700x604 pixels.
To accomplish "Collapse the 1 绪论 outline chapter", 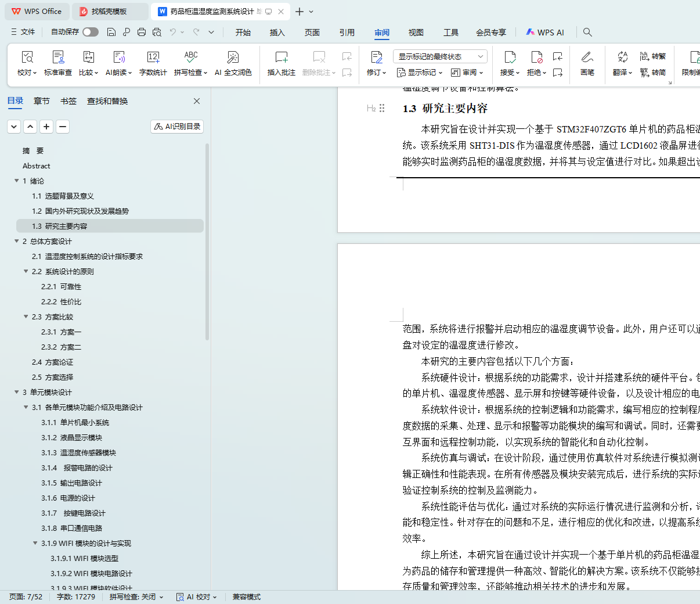I will click(x=17, y=181).
